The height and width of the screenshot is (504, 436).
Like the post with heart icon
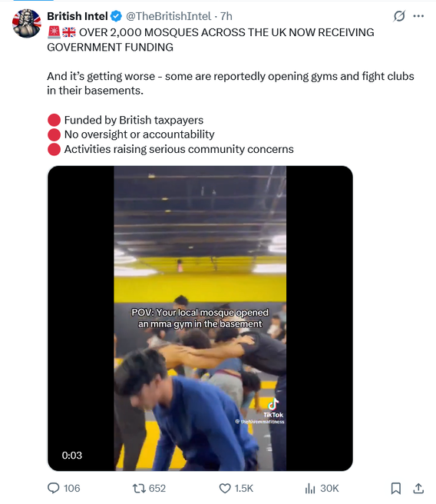point(225,489)
